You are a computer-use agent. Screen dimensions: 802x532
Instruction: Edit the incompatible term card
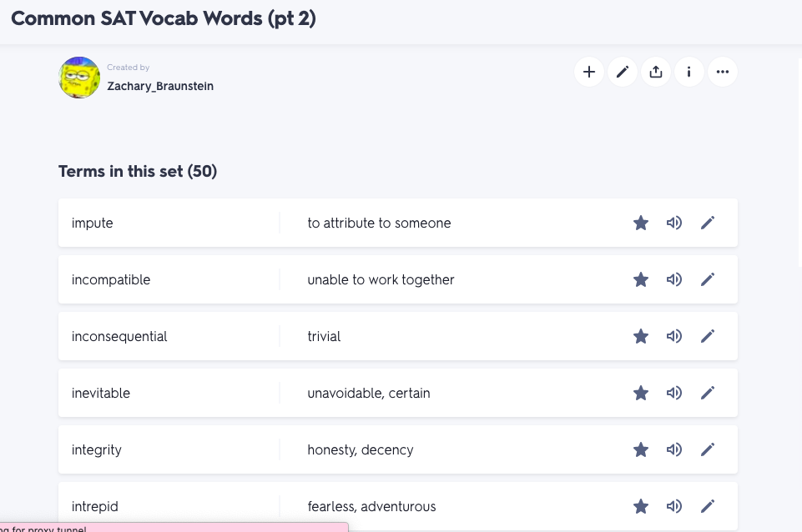[708, 279]
